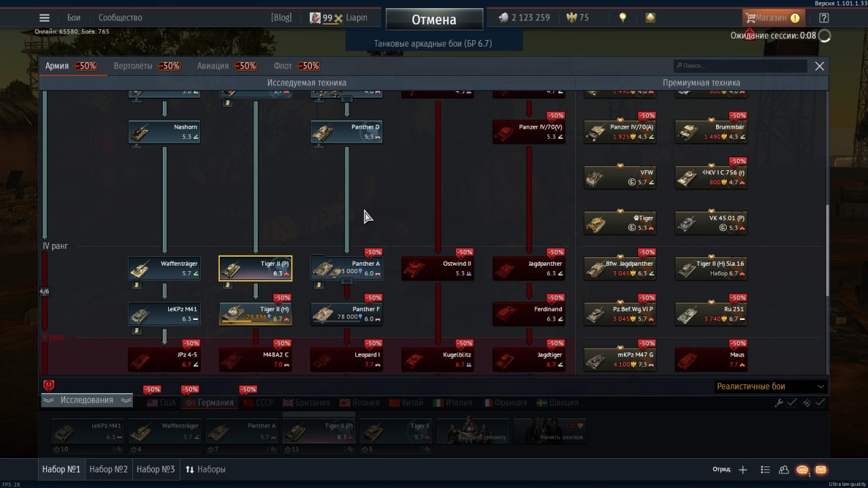The width and height of the screenshot is (868, 488).
Task: Open the [Blog] link
Action: [281, 18]
